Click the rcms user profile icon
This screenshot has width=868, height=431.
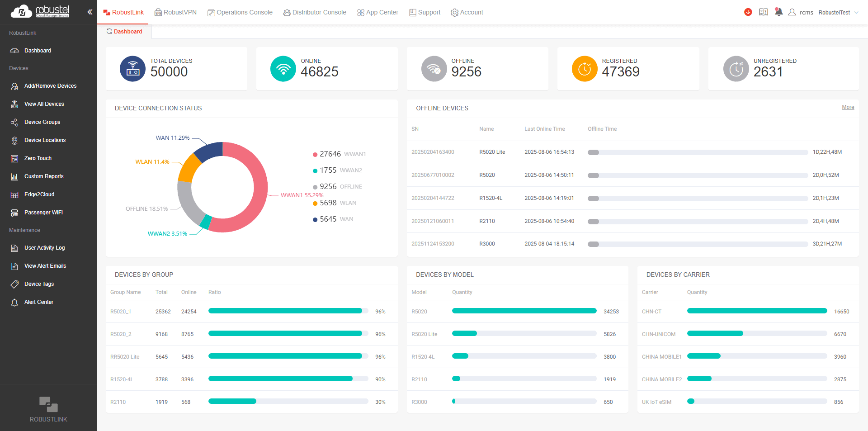click(x=792, y=12)
